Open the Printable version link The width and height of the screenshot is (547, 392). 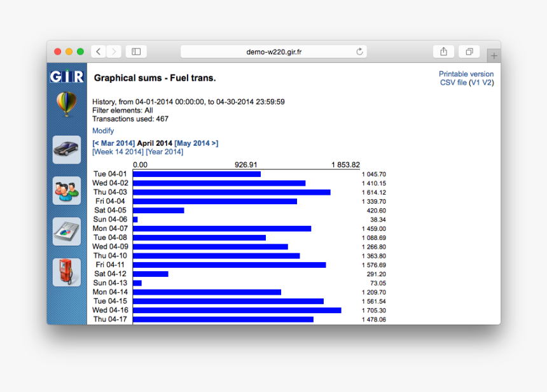(466, 74)
